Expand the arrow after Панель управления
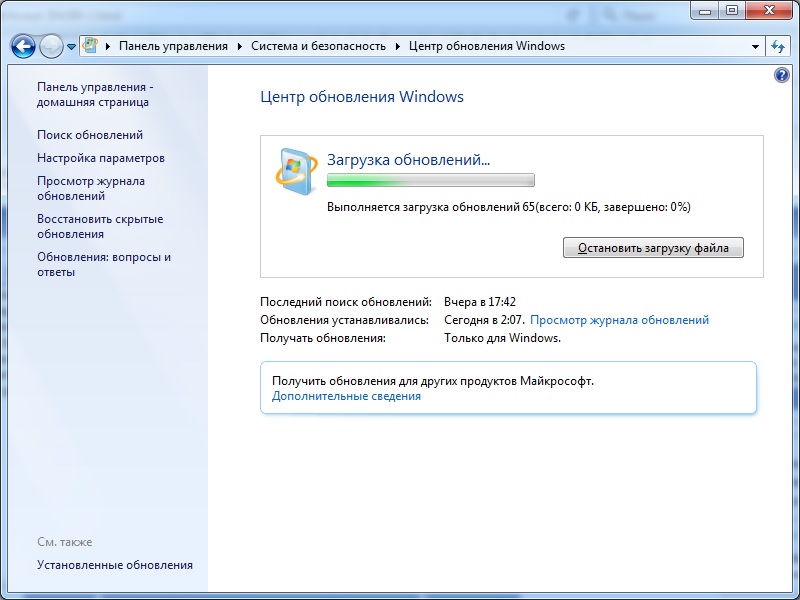 239,46
